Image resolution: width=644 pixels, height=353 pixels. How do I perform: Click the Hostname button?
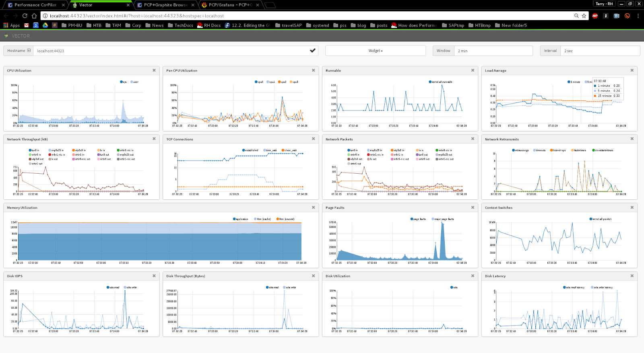coord(19,51)
